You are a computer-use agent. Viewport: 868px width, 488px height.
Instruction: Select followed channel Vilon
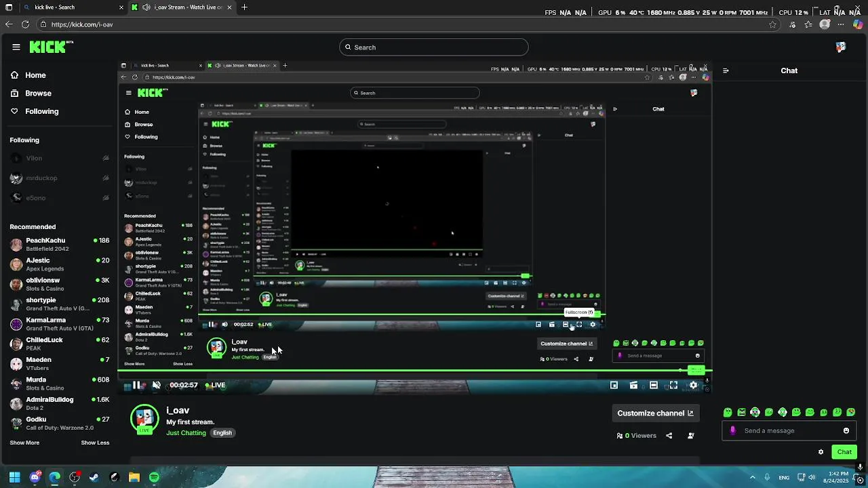[60, 158]
